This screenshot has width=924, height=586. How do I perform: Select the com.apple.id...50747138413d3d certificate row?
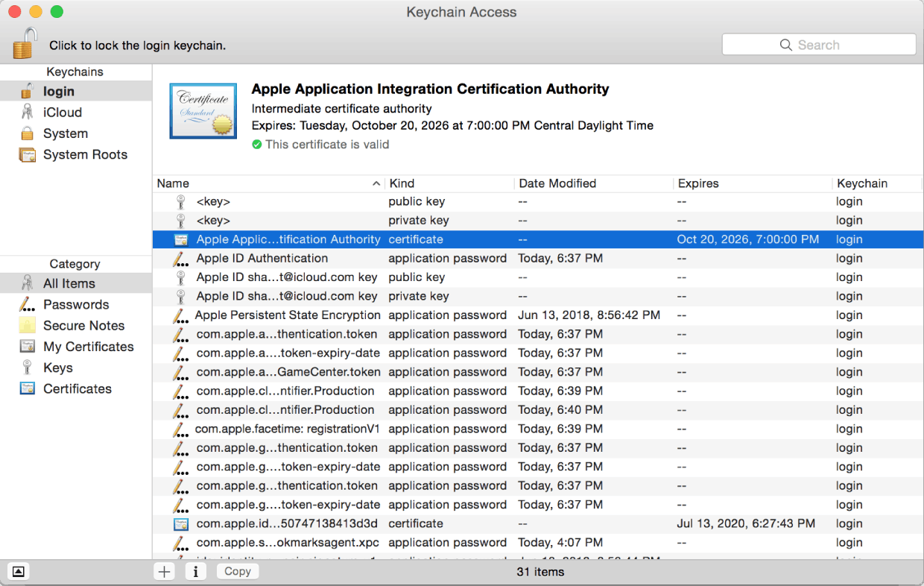(x=538, y=523)
